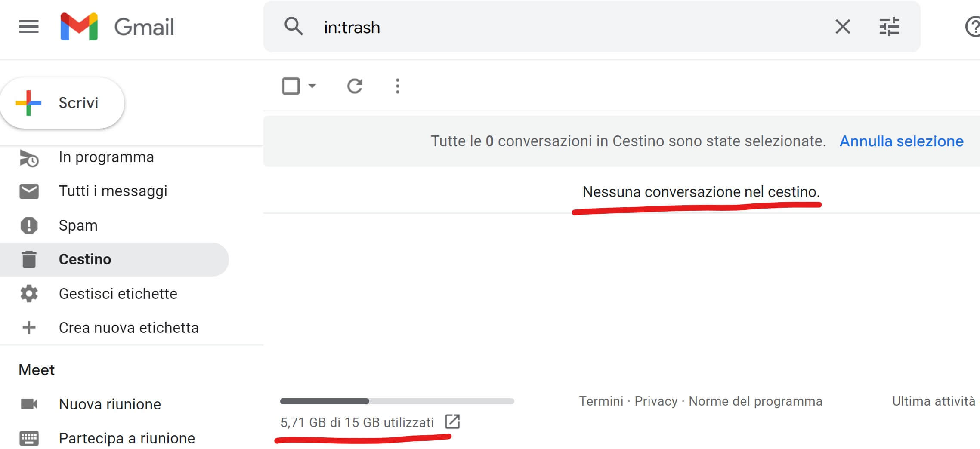Screen dimensions: 980x449
Task: Open Gestisci etichette settings
Action: [x=117, y=294]
